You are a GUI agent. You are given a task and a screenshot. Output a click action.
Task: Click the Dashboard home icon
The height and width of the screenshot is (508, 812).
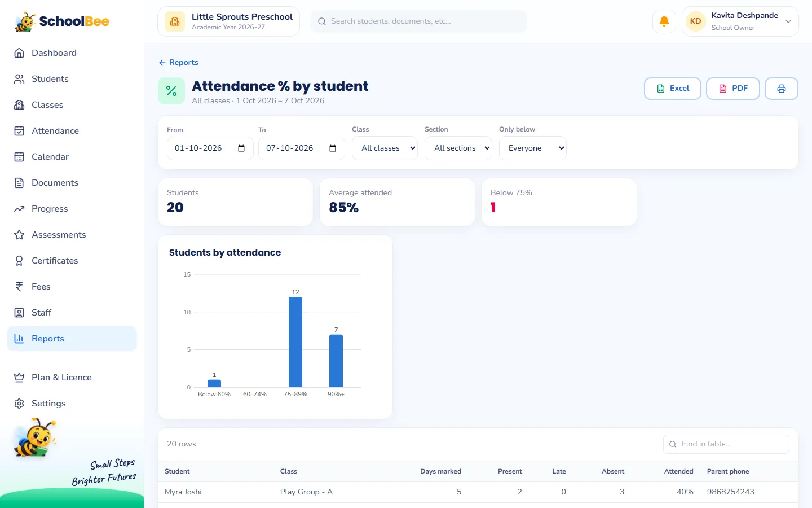pos(19,53)
